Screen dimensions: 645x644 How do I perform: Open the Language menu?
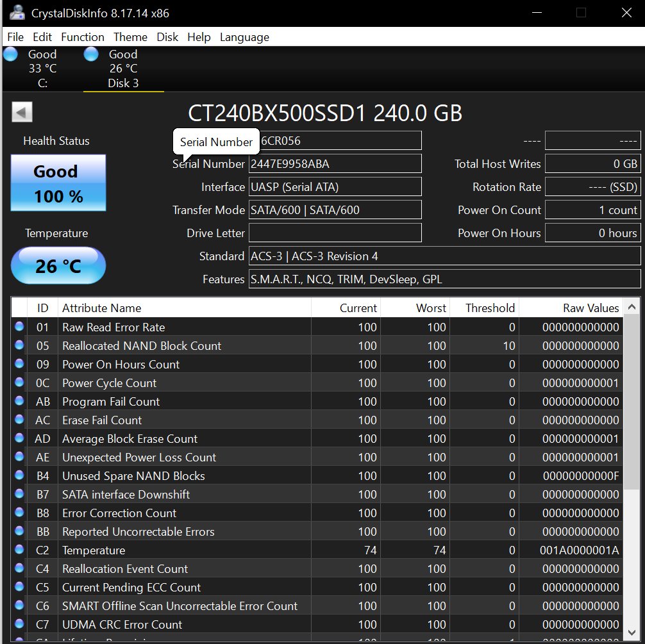(x=245, y=37)
